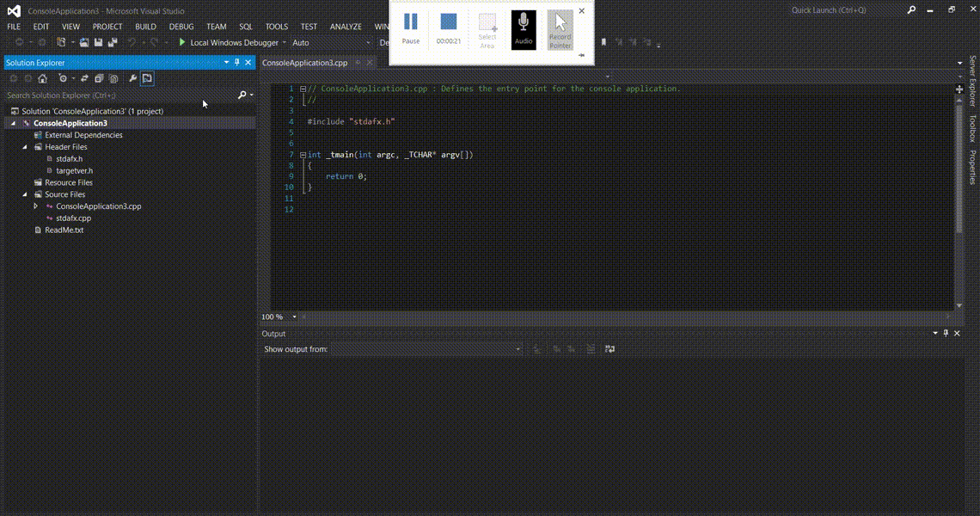Image resolution: width=980 pixels, height=516 pixels.
Task: Select the Resource Files folder
Action: 69,182
